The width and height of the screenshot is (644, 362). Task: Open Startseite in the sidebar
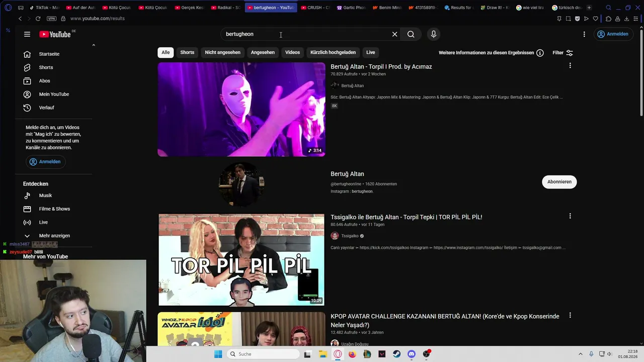pyautogui.click(x=49, y=54)
